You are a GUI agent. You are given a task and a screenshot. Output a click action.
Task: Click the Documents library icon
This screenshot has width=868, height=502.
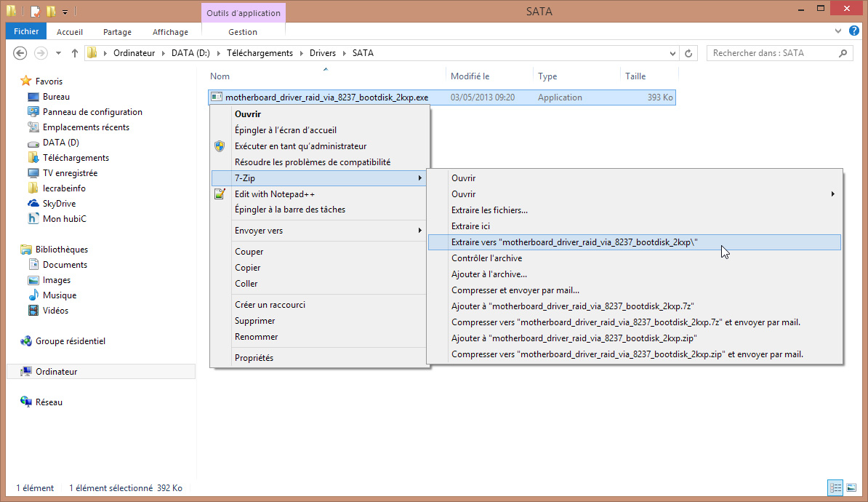pos(33,264)
